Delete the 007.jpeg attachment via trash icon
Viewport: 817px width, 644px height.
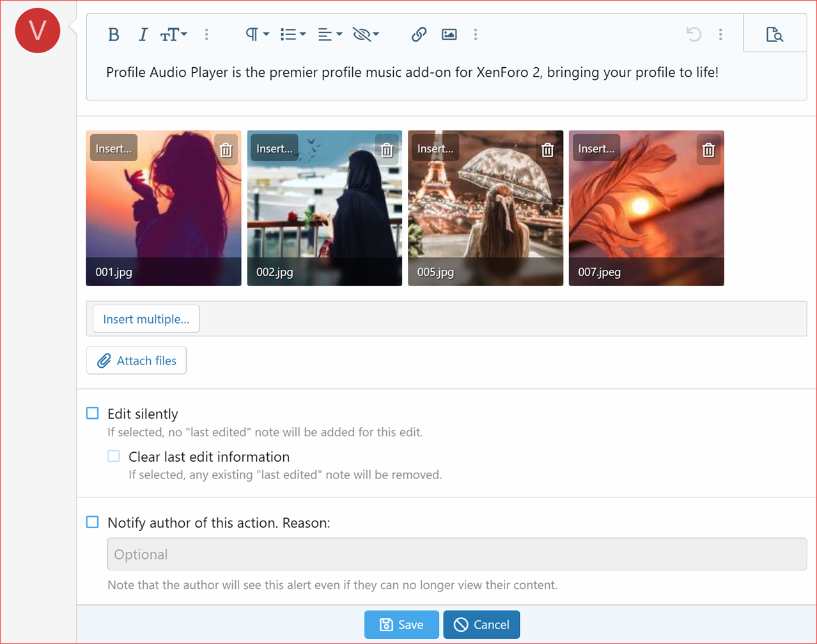[x=708, y=150]
